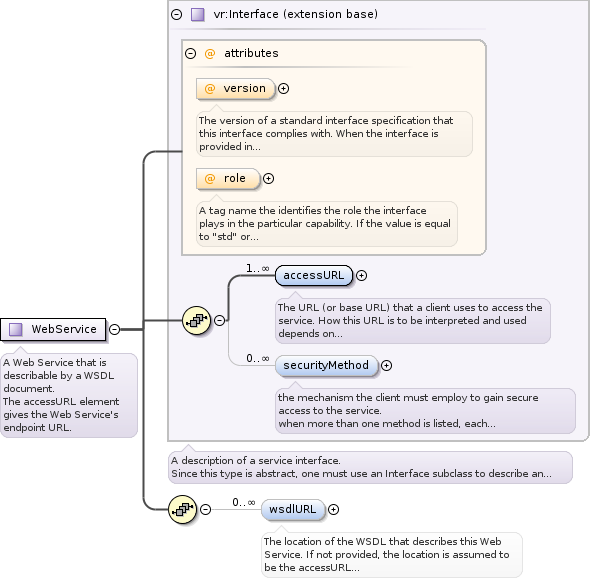The width and height of the screenshot is (591, 581).
Task: Click the attributes heading label
Action: point(251,54)
